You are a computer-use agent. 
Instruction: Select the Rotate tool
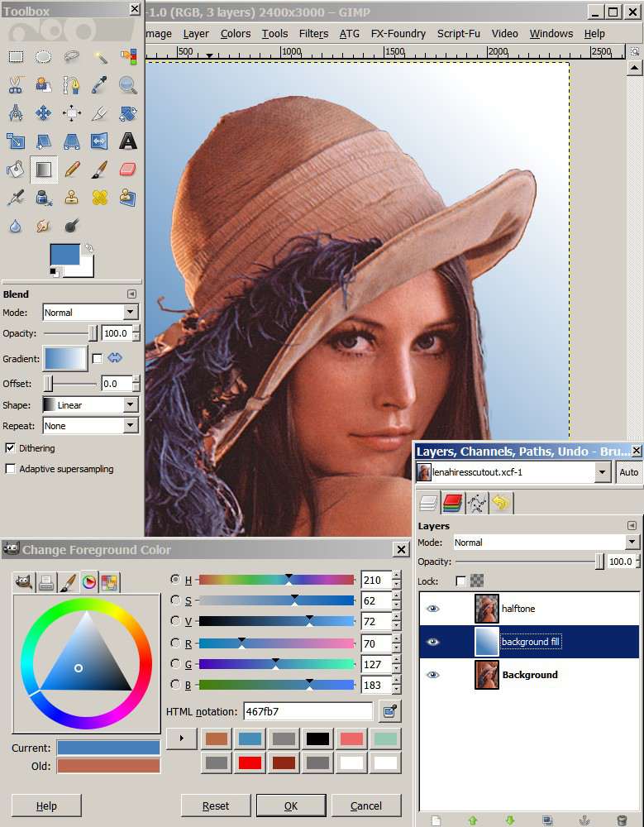pos(127,112)
